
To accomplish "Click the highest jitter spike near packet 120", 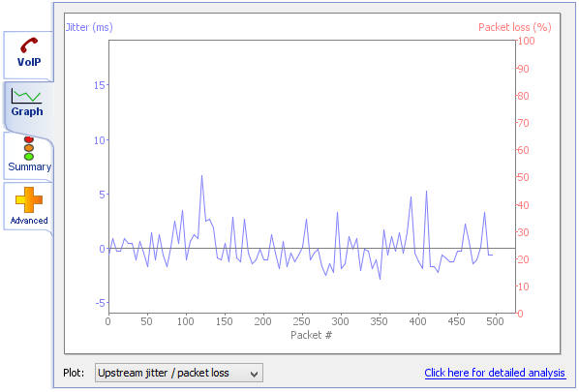I will click(201, 176).
